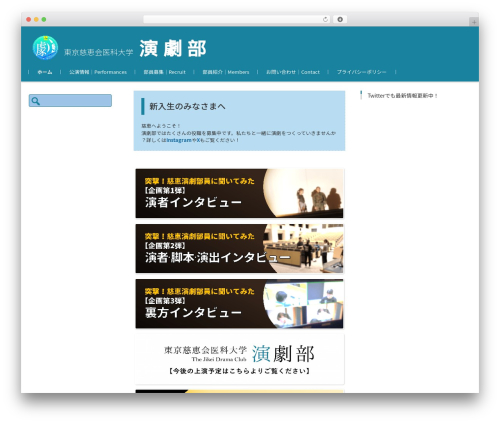The height and width of the screenshot is (423, 500).
Task: Open the ホーム menu item
Action: click(x=45, y=72)
